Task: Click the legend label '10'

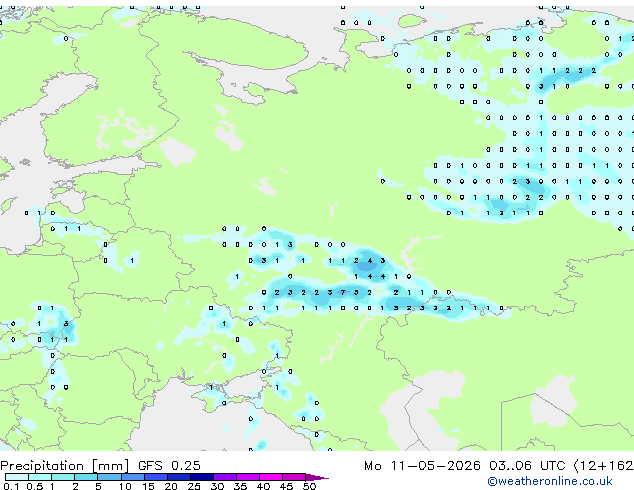Action: point(125,486)
